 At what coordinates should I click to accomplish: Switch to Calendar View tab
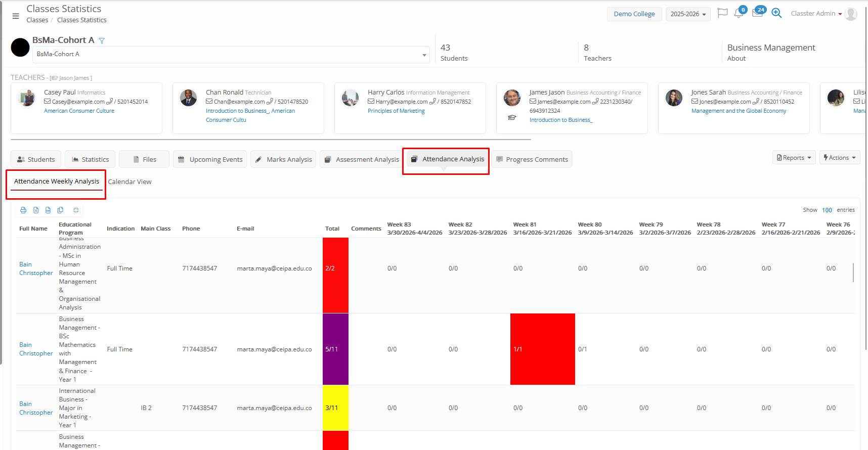[129, 182]
